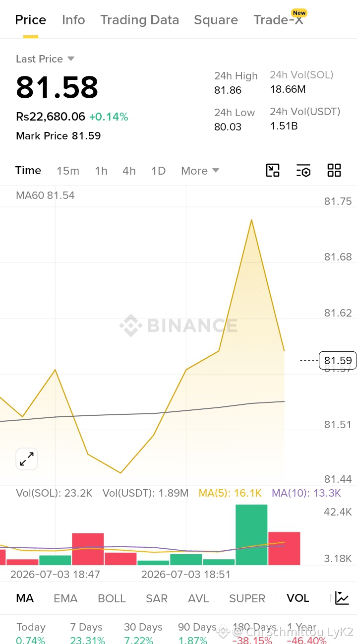Toggle the VOL indicator
This screenshot has width=357, height=644.
(x=298, y=598)
